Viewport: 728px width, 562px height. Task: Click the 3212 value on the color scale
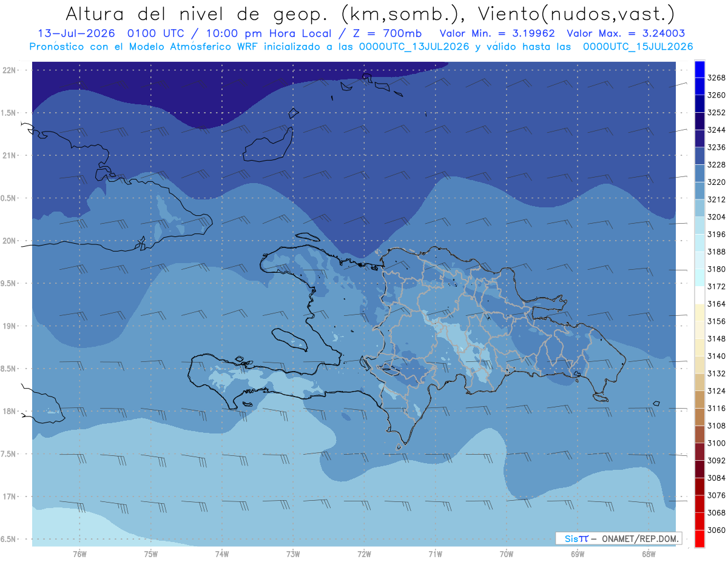[x=716, y=199]
